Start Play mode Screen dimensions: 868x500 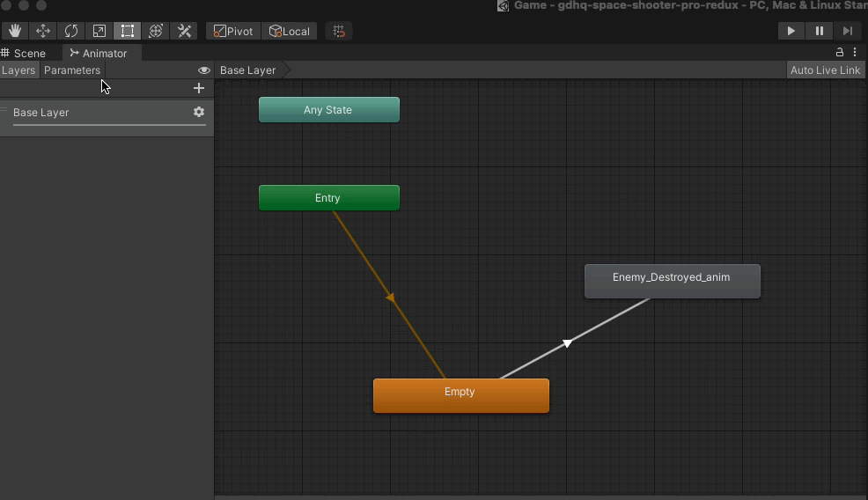click(x=791, y=31)
